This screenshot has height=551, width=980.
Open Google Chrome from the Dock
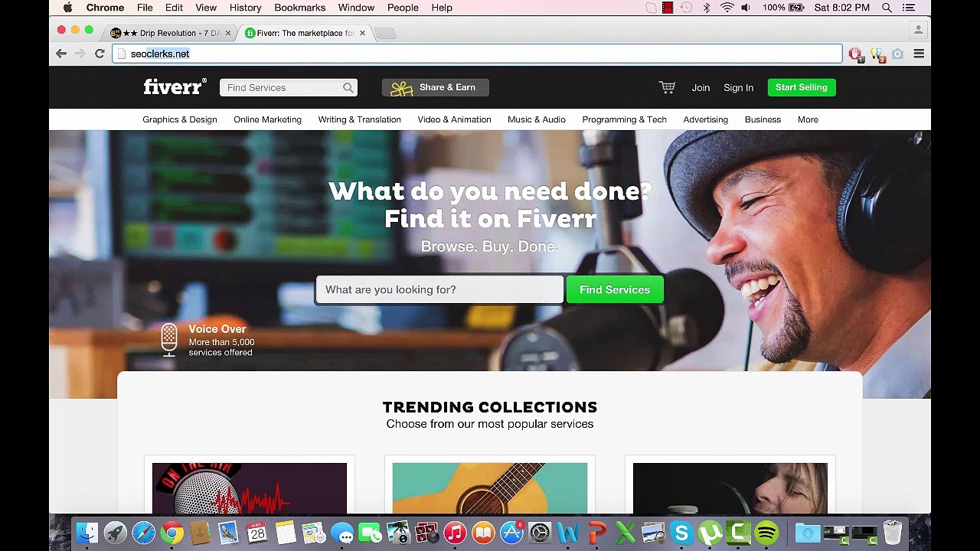pos(172,533)
